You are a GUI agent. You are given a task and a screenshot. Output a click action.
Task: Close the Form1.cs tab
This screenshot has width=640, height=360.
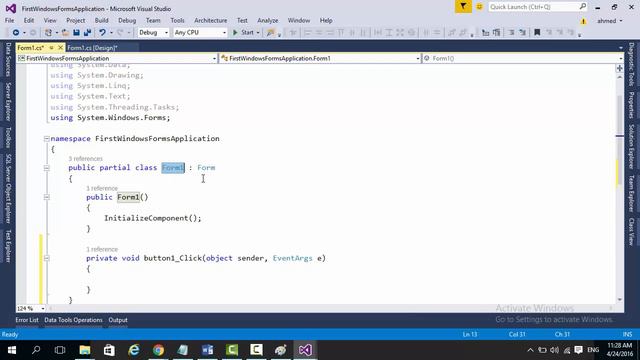[60, 48]
